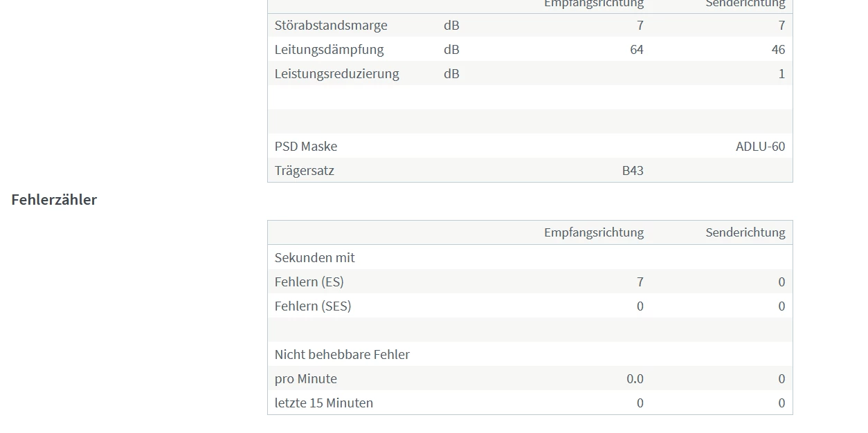This screenshot has width=868, height=433.
Task: Click the Leistungsreduzierung send value 1
Action: coord(782,74)
